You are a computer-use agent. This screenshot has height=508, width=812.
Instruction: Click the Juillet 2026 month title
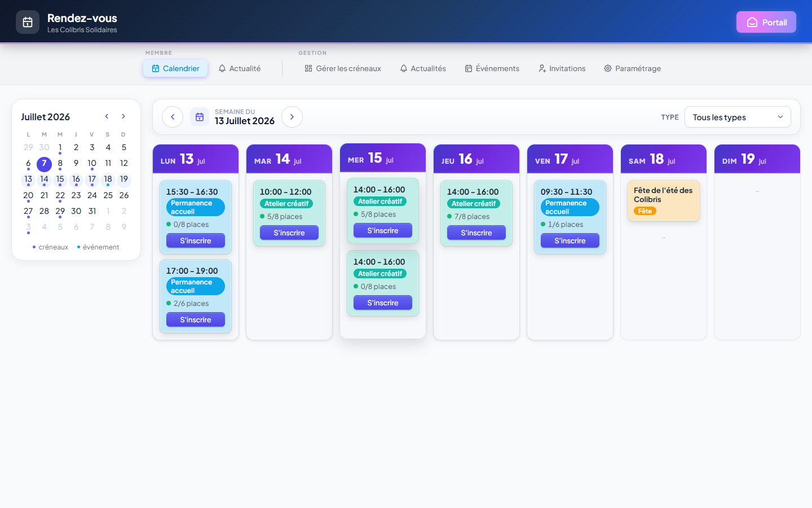point(46,117)
